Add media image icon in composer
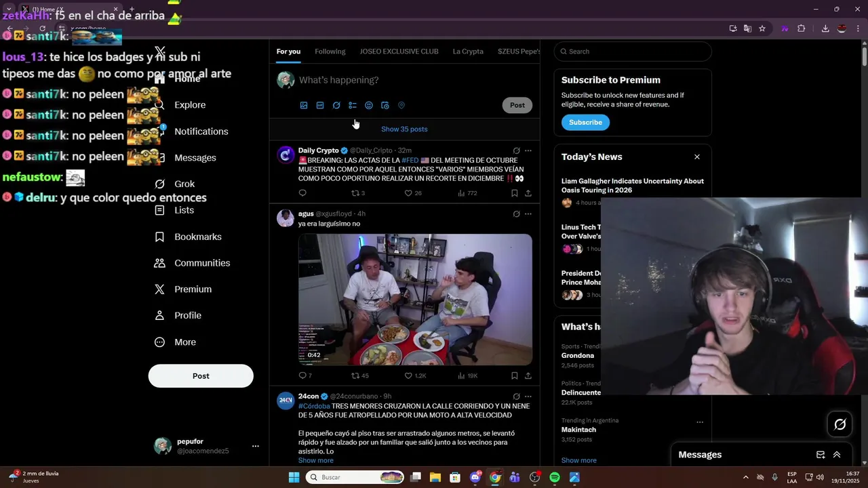The image size is (868, 488). point(304,106)
